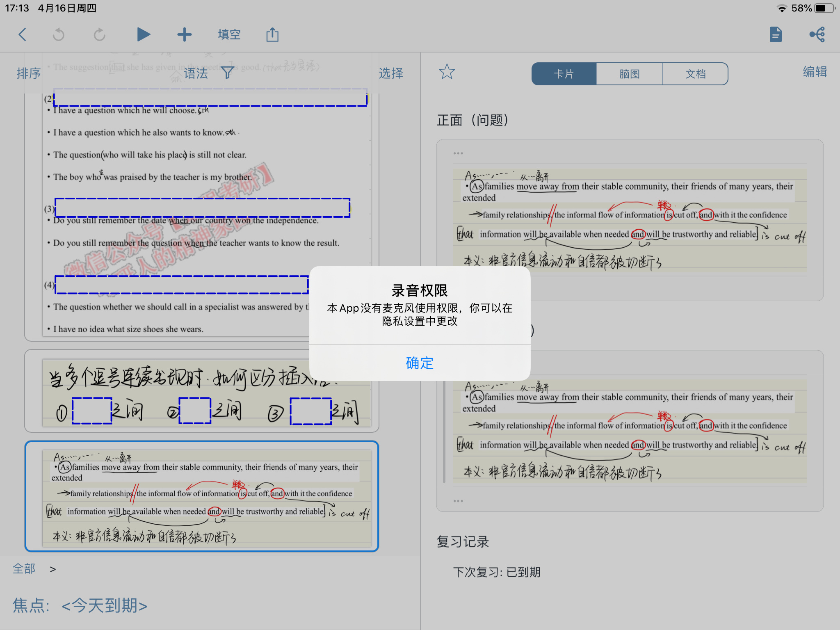The width and height of the screenshot is (840, 630).
Task: Click the redo arrow icon
Action: [x=100, y=34]
